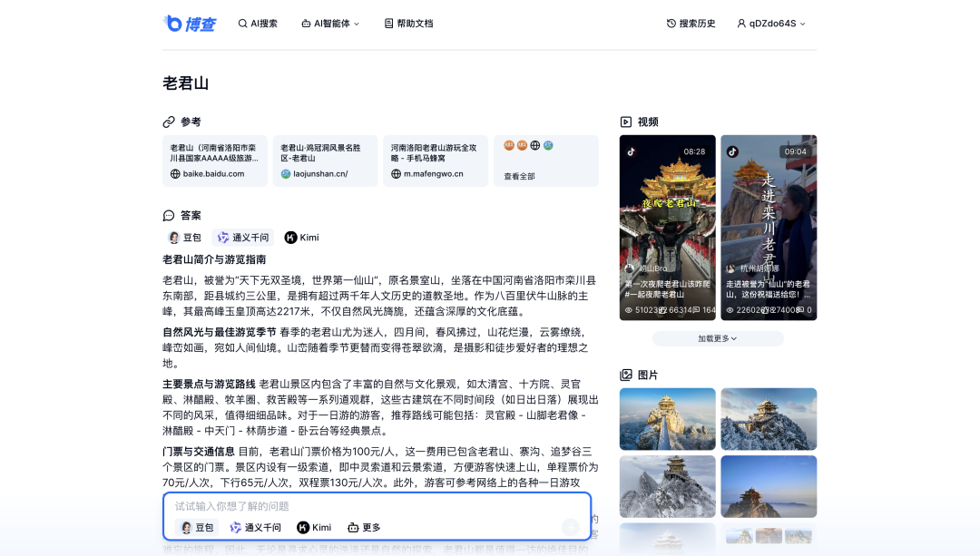This screenshot has height=556, width=980.
Task: Open the laojunshan.cn reference card
Action: [x=325, y=161]
